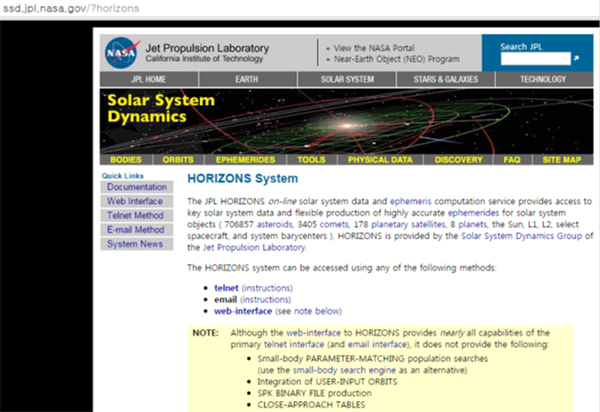
Task: Click the bold web-interface link
Action: pyautogui.click(x=243, y=311)
